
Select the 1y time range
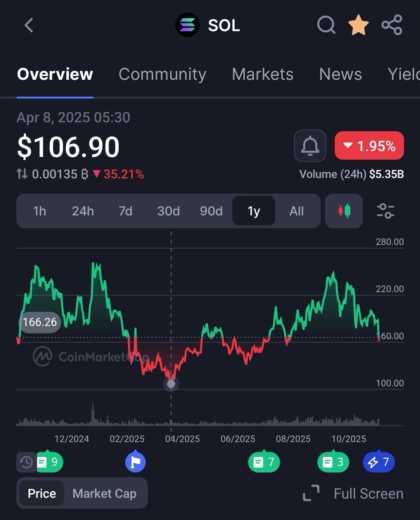[254, 211]
